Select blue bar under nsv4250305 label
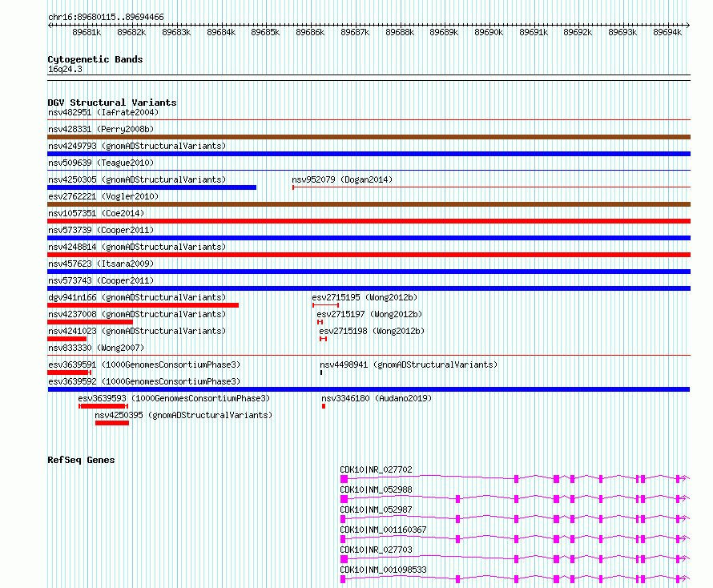This screenshot has height=588, width=713. 152,187
